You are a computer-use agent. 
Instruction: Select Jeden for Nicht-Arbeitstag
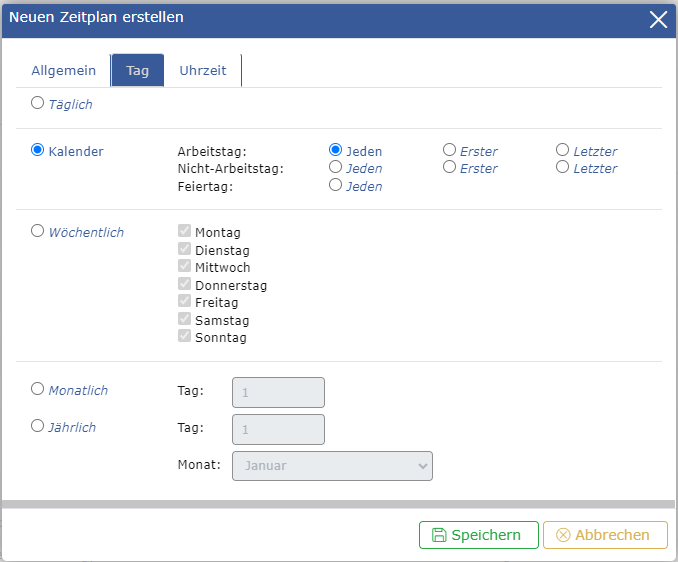pyautogui.click(x=336, y=167)
